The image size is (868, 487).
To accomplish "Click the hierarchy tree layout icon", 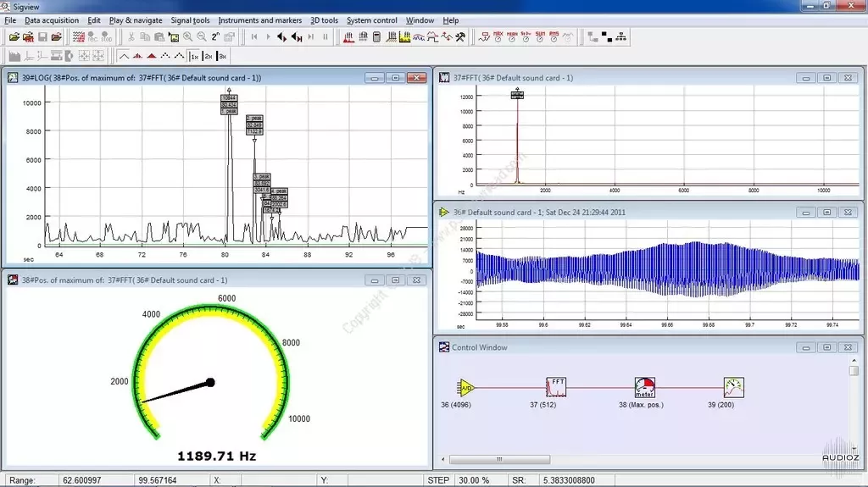I will (621, 37).
